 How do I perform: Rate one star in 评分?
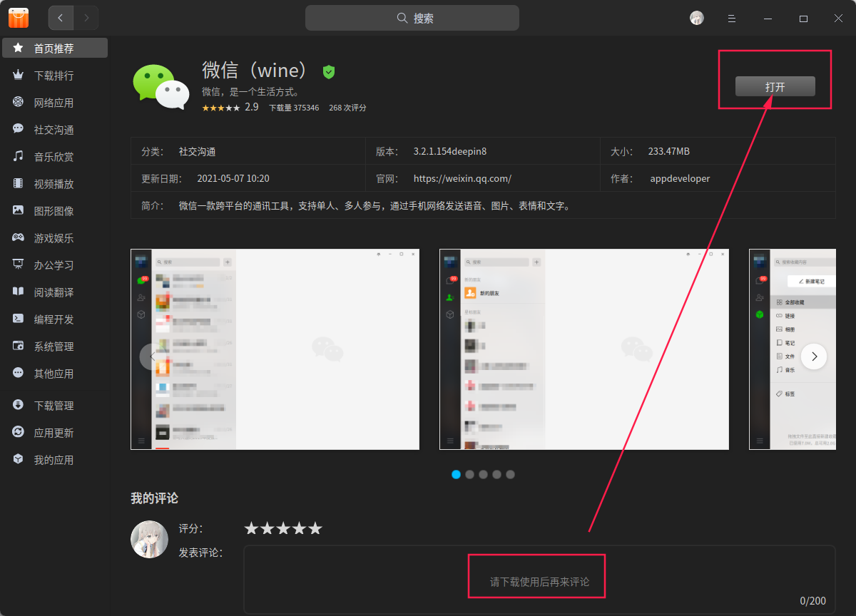[x=251, y=528]
